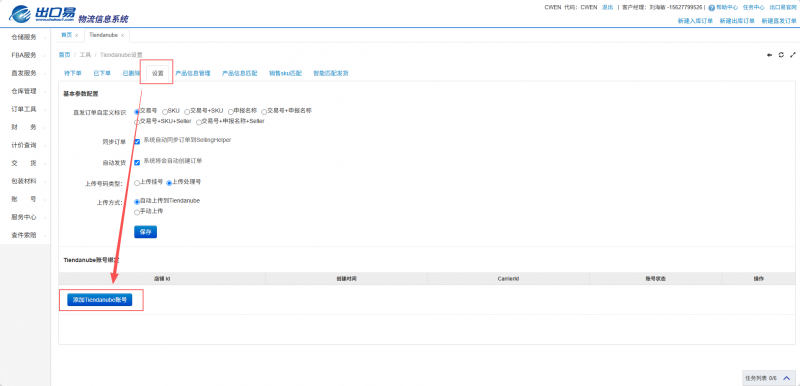
Task: Expand the 交货 sidebar menu
Action: coord(25,163)
